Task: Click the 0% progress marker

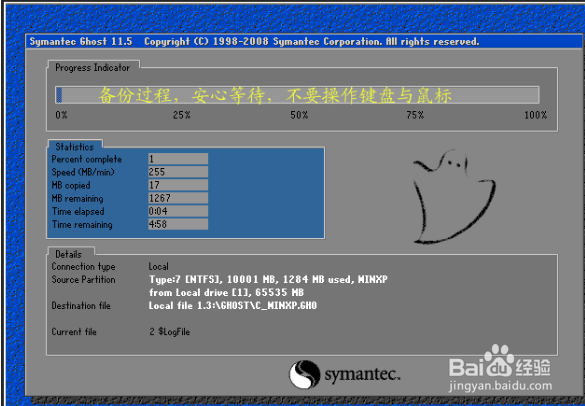Action: coord(62,115)
